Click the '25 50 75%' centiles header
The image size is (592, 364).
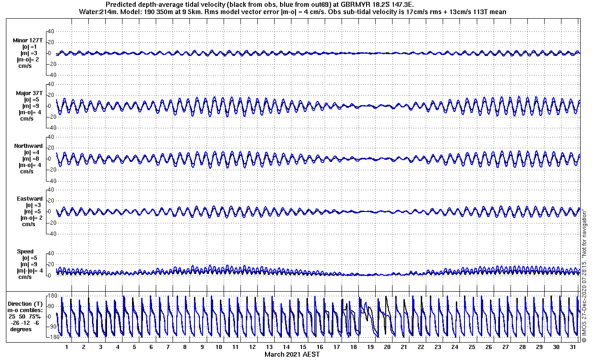click(x=26, y=316)
